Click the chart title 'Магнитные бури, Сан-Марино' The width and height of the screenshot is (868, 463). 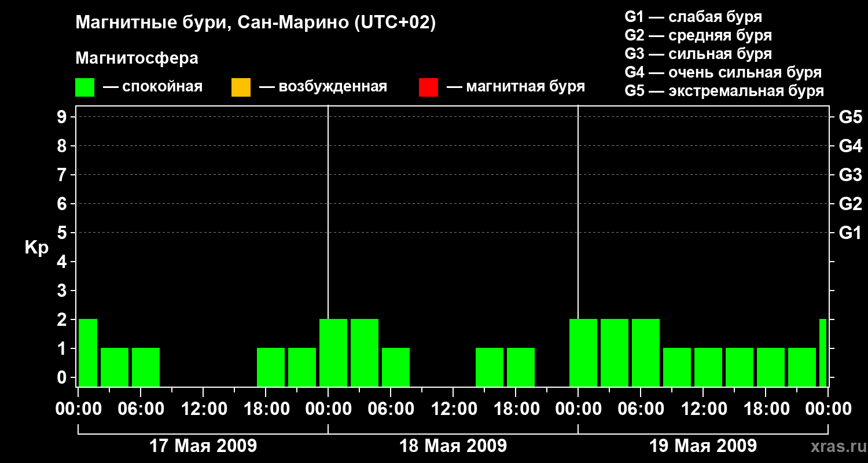click(x=255, y=23)
